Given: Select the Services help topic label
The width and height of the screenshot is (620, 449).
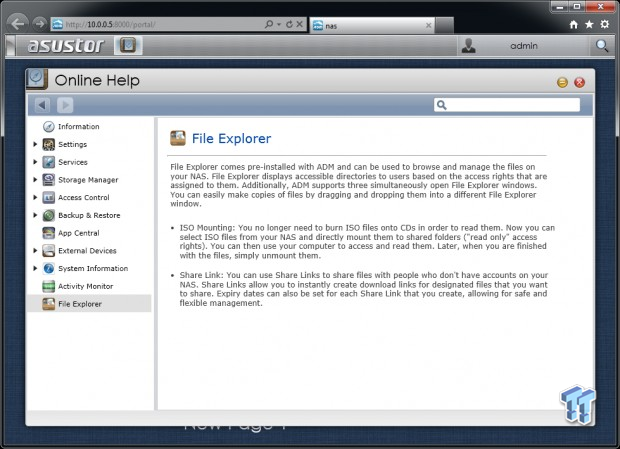Looking at the screenshot, I should (x=73, y=162).
